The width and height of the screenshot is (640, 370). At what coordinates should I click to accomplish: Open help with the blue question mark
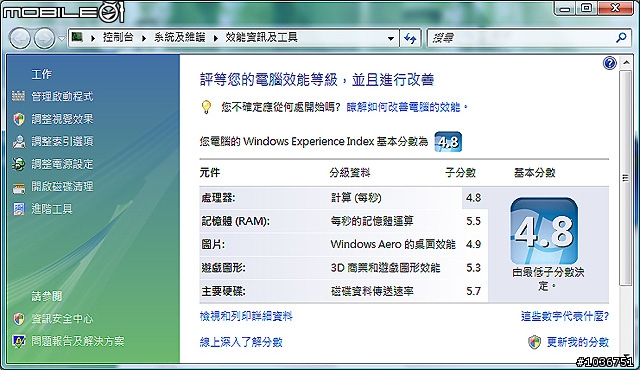pos(609,63)
